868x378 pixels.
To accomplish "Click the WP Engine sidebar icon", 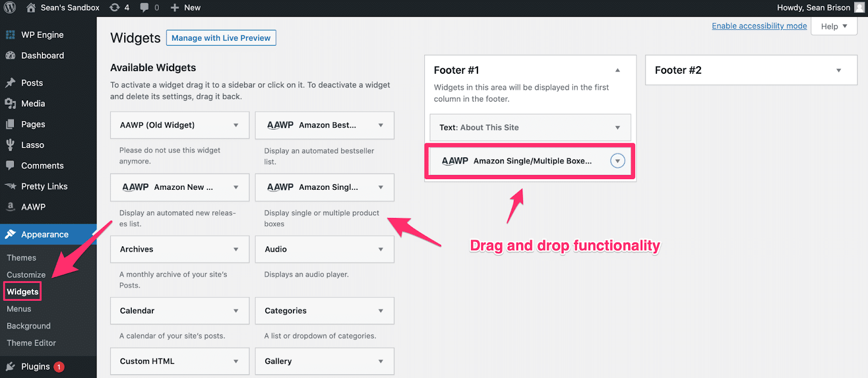I will (x=10, y=35).
